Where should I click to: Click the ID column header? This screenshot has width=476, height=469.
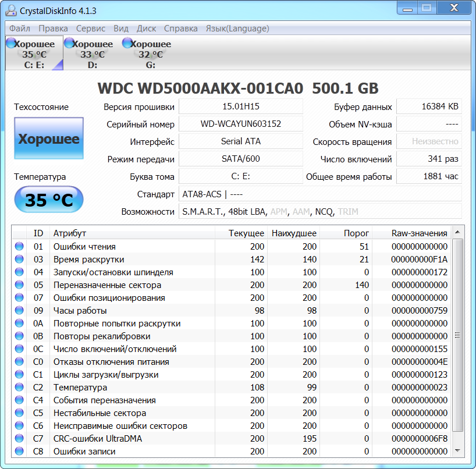[38, 233]
